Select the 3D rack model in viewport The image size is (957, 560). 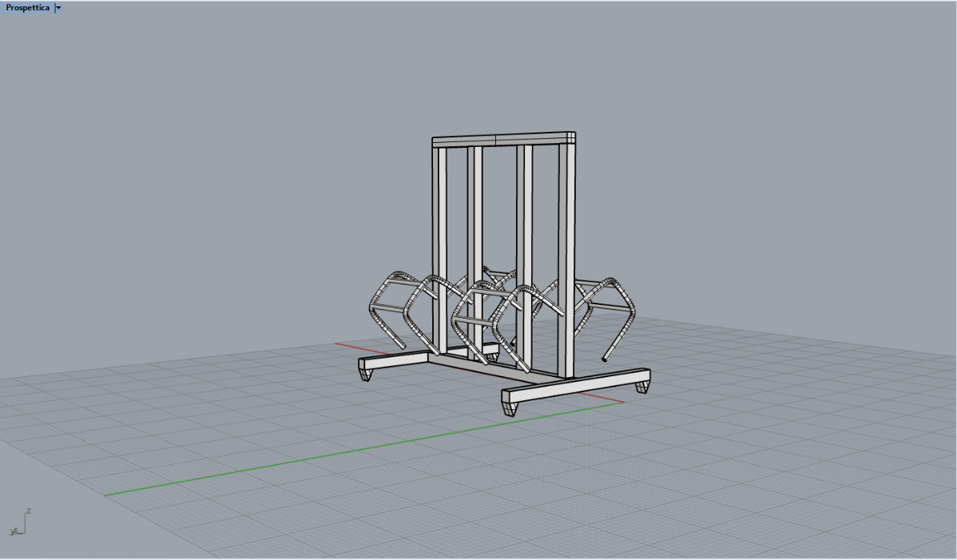504,274
